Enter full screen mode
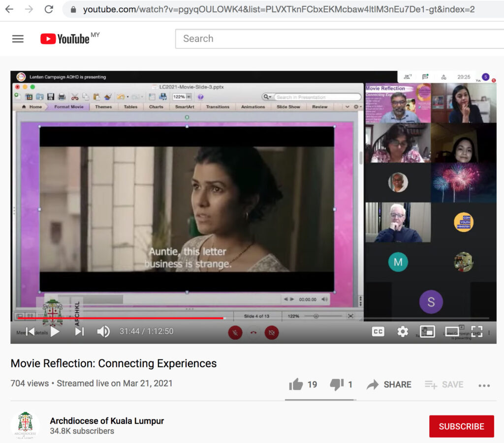Screen dimensions: 504x443 click(476, 331)
